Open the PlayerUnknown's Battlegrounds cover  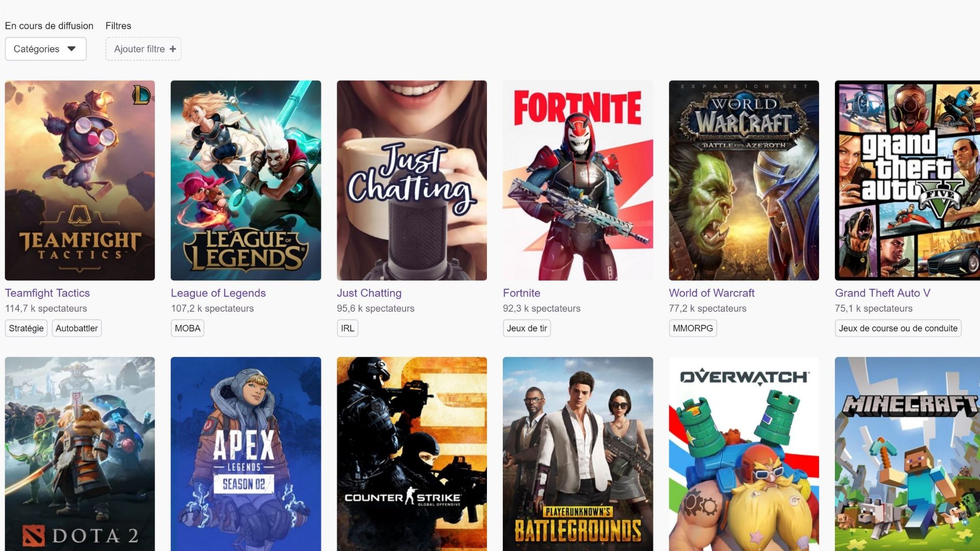coord(578,454)
